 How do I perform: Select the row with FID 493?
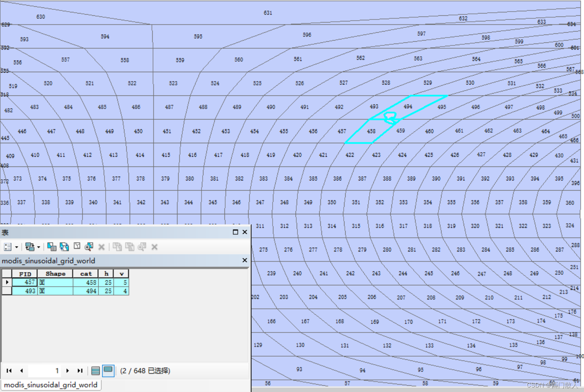point(6,291)
